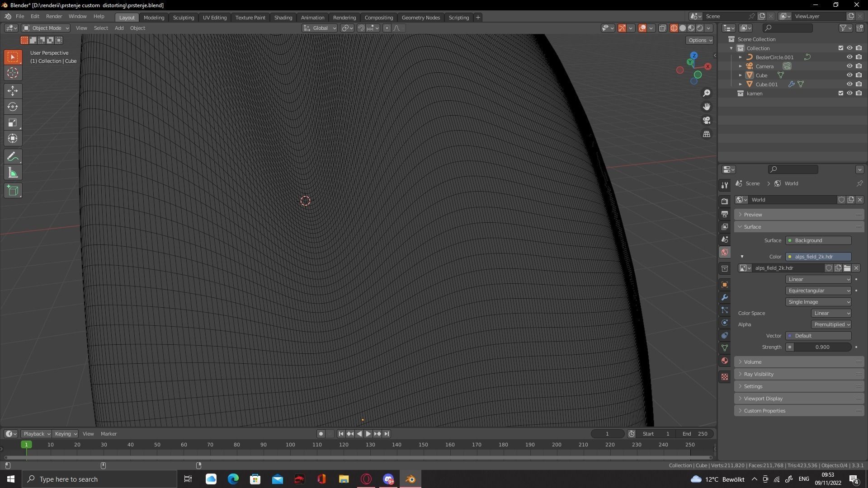Image resolution: width=868 pixels, height=488 pixels.
Task: Adjust the Strength 0.900 slider
Action: coord(822,347)
